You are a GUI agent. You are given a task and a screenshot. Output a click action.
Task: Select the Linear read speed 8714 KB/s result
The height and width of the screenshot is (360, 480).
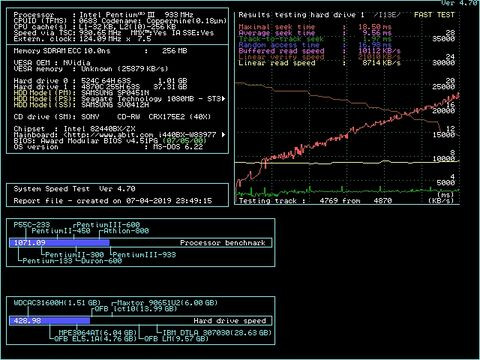click(319, 63)
